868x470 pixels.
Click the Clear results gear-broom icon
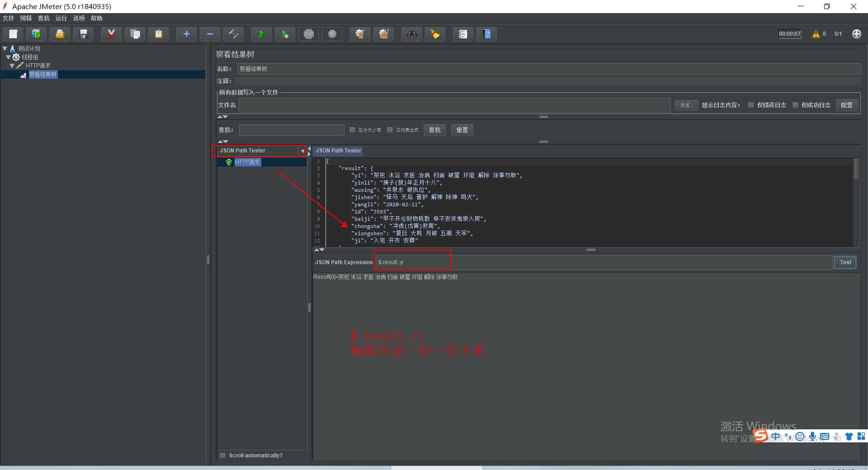[360, 34]
